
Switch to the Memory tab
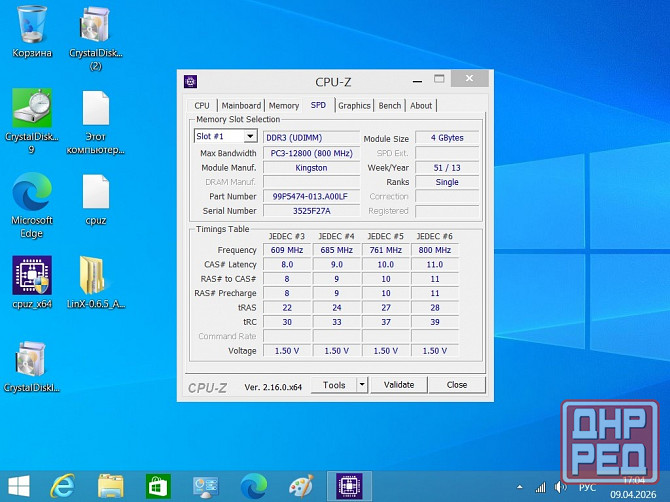(x=284, y=106)
